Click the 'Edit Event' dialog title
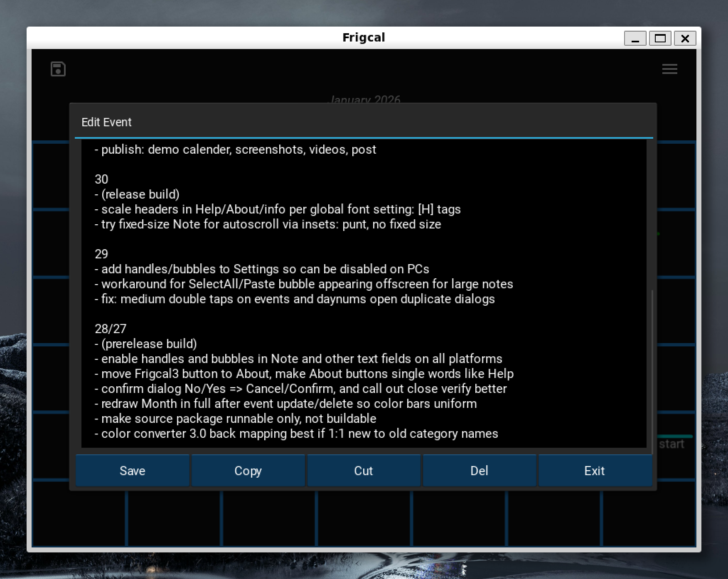The height and width of the screenshot is (579, 728). point(106,122)
